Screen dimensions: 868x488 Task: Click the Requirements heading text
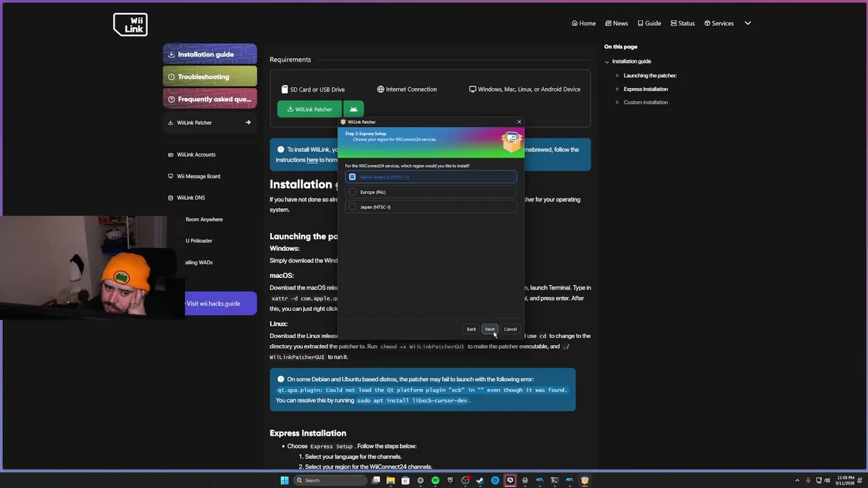point(290,60)
